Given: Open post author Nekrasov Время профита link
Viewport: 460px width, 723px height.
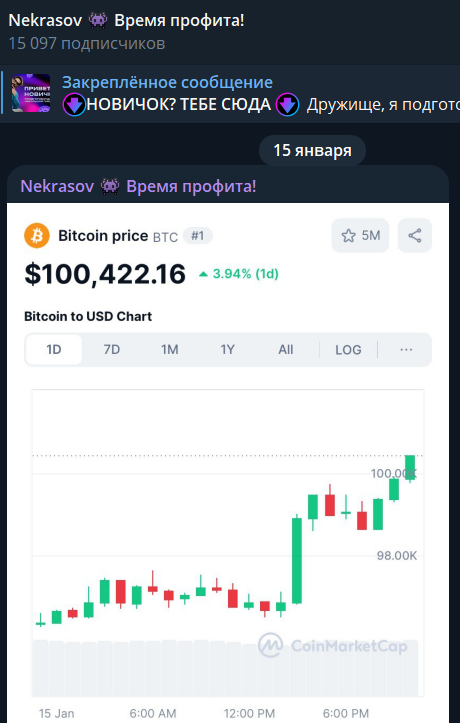Looking at the screenshot, I should 138,186.
